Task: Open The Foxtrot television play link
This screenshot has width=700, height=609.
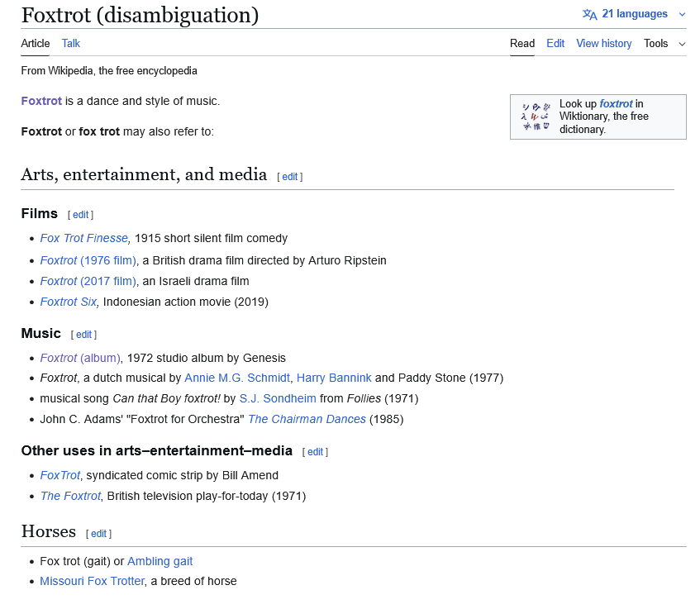Action: pos(70,496)
